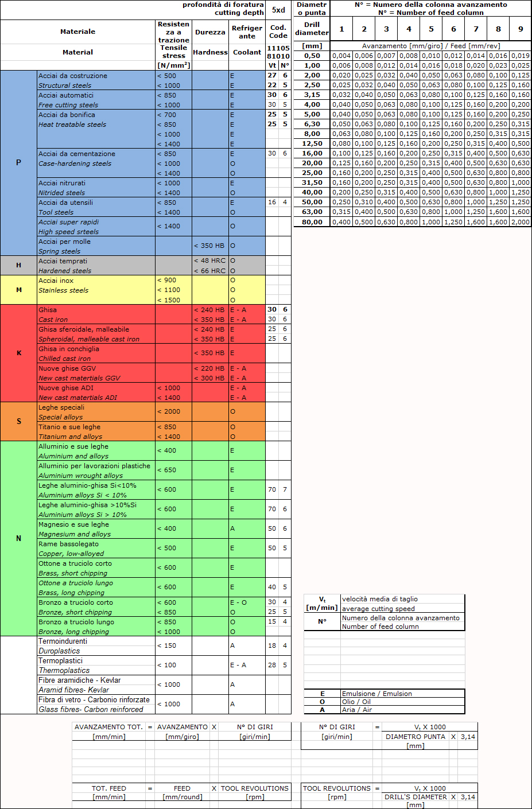Select the 'Special alloys' cell
The image size is (532, 809).
(96, 417)
